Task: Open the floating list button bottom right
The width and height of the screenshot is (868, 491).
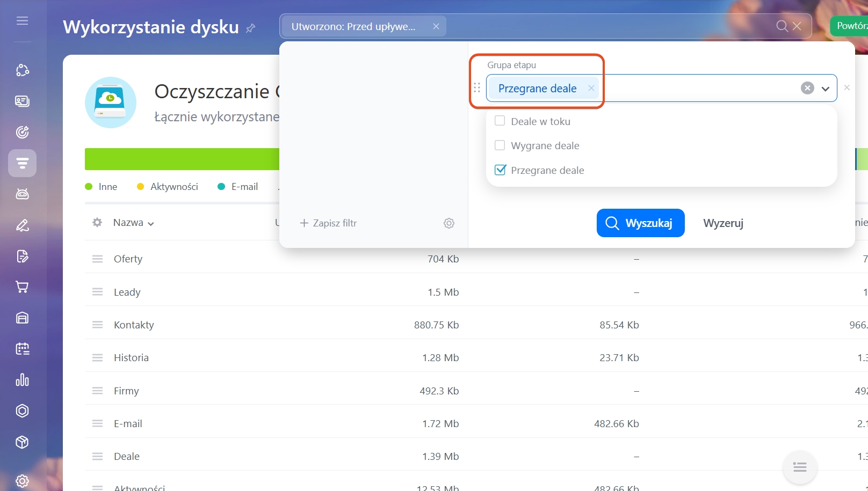Action: click(800, 467)
